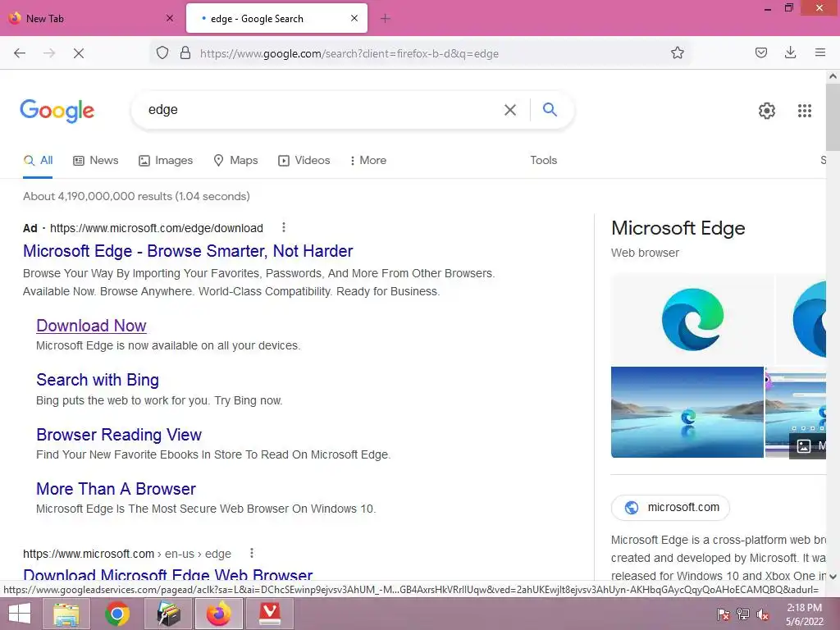Open Chrome from the taskbar
The image size is (840, 630).
(116, 614)
